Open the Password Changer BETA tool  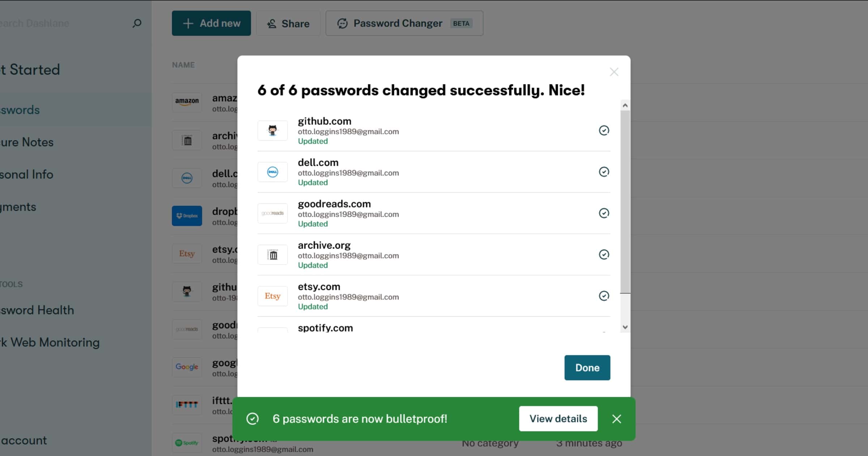[x=404, y=24]
